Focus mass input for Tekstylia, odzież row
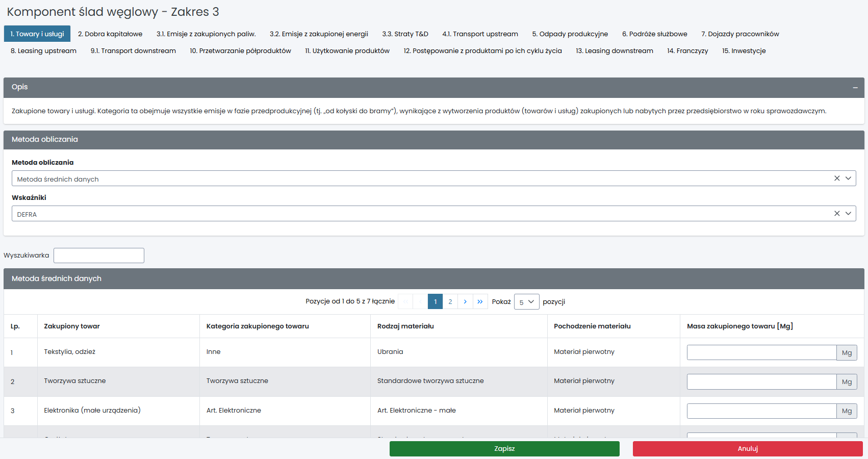The image size is (868, 459). click(x=761, y=352)
